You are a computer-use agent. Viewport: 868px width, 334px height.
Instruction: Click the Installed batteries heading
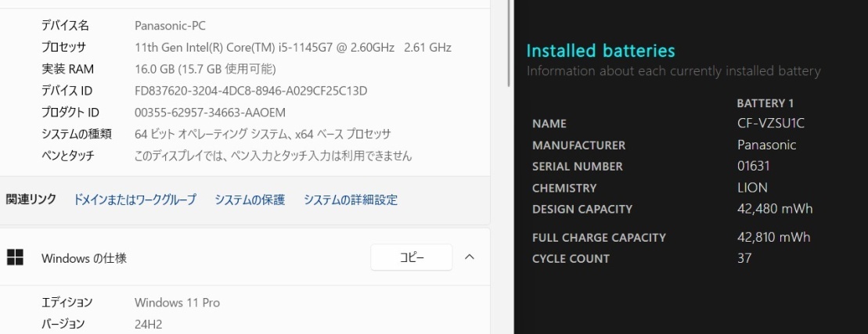click(x=600, y=51)
